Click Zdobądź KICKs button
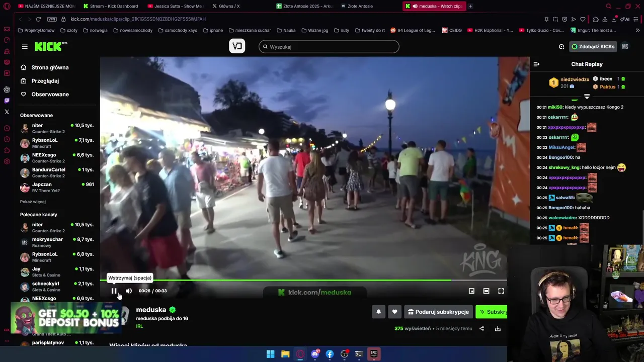Image resolution: width=644 pixels, height=362 pixels. (x=593, y=47)
